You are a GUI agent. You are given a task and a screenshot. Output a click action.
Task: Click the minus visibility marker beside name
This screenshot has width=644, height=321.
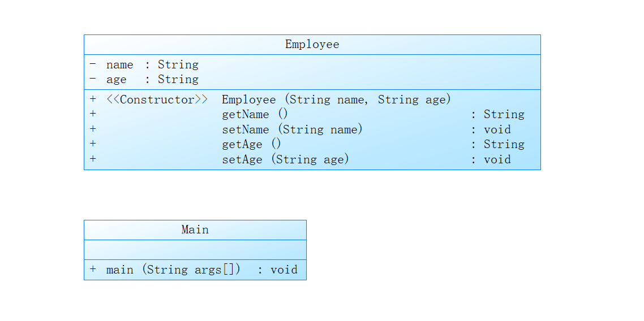click(93, 64)
